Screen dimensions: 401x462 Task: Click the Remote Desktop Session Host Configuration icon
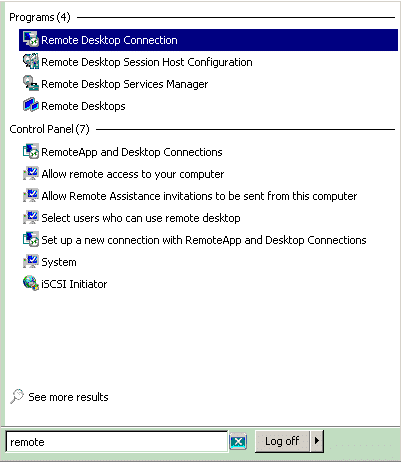pos(31,62)
